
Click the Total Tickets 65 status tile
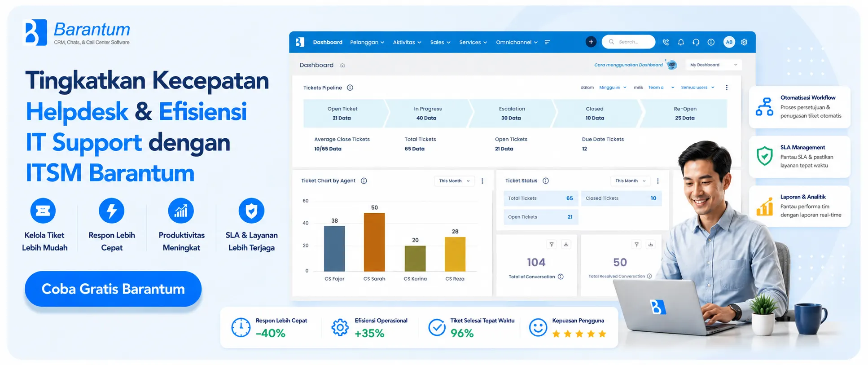point(541,198)
